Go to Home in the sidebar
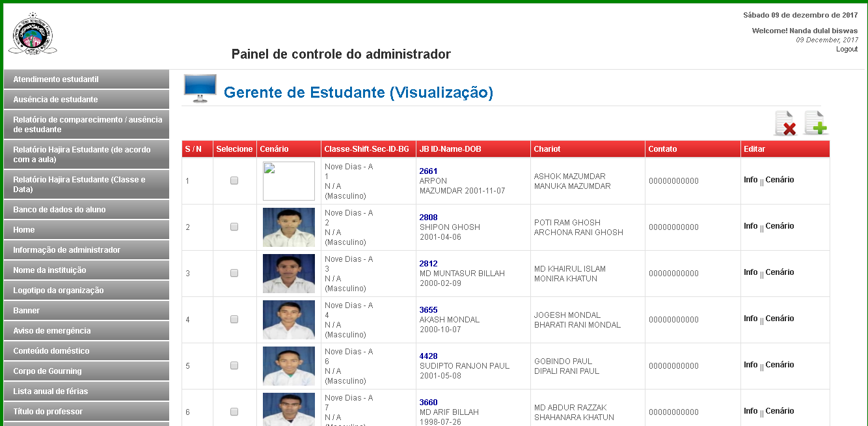The width and height of the screenshot is (868, 426). coord(87,230)
